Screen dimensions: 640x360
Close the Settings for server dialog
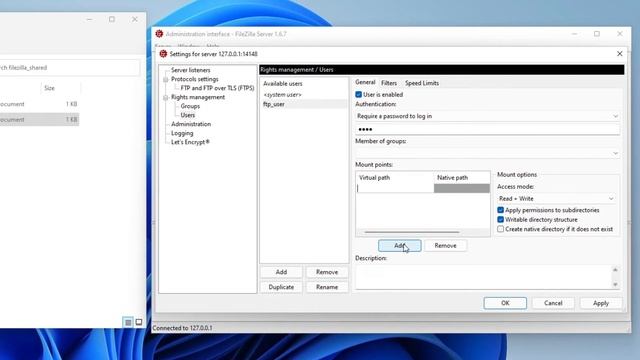[x=620, y=54]
